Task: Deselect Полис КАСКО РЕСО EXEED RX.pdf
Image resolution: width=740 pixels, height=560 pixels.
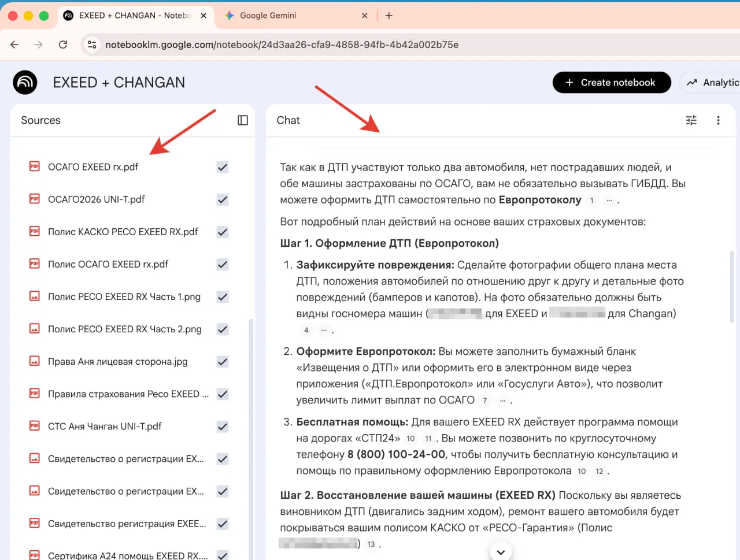Action: click(x=223, y=232)
